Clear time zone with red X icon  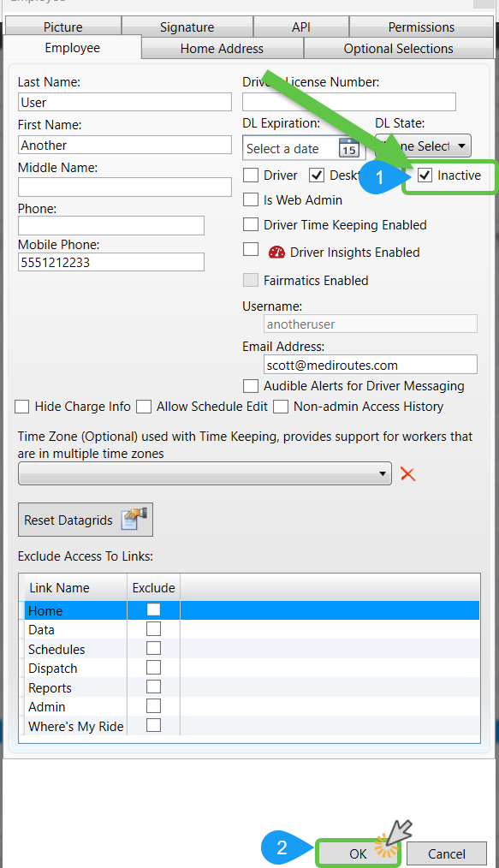[407, 474]
